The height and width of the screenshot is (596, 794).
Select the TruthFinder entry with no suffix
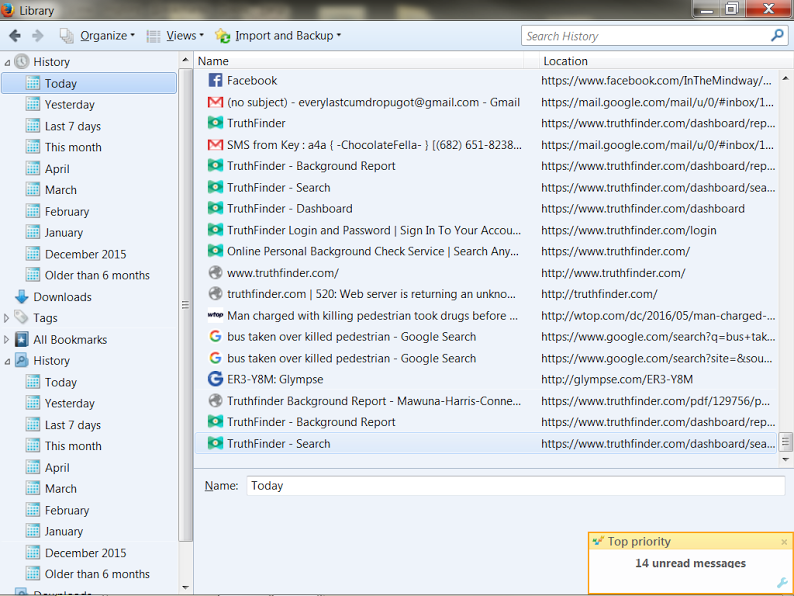click(486, 123)
